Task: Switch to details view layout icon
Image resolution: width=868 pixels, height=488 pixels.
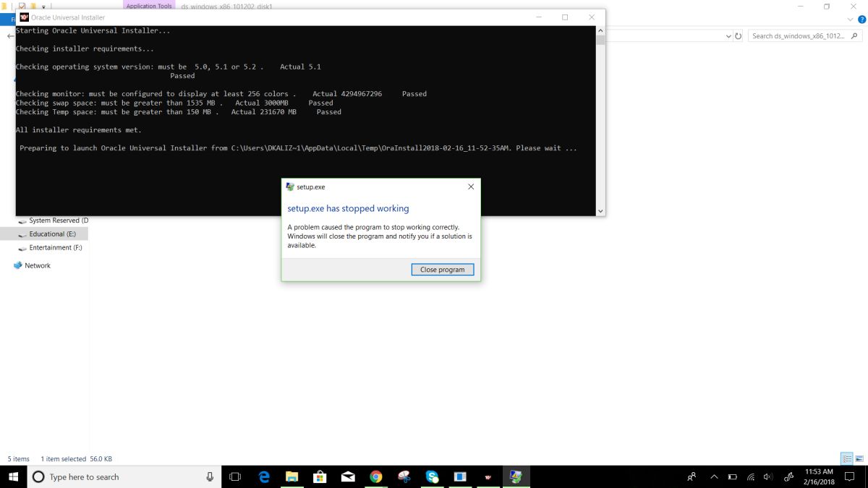Action: point(847,458)
